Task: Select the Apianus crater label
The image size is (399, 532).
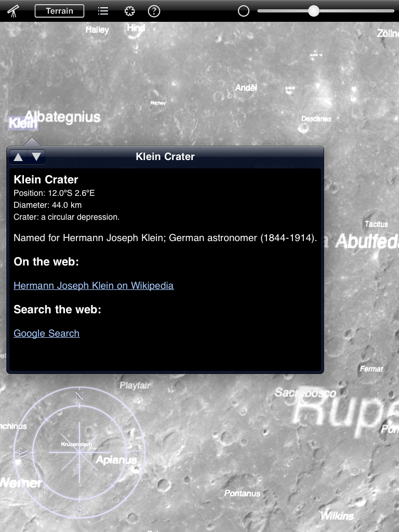Action: click(116, 460)
